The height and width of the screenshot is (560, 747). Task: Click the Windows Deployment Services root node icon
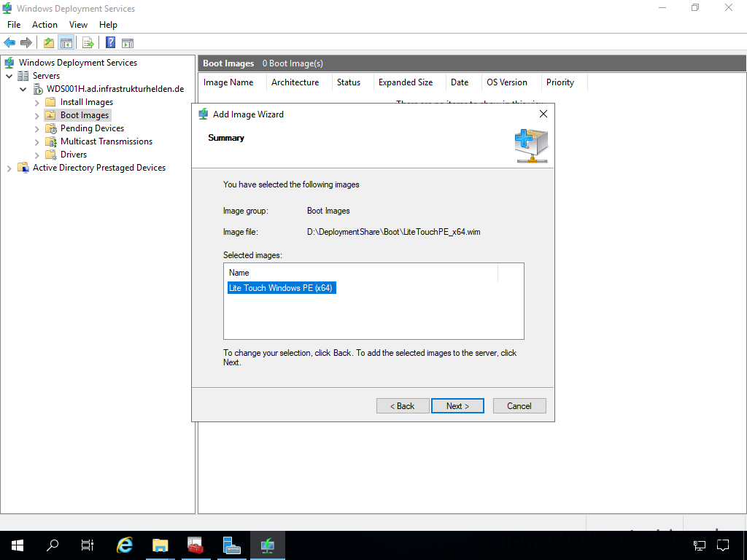tap(9, 63)
